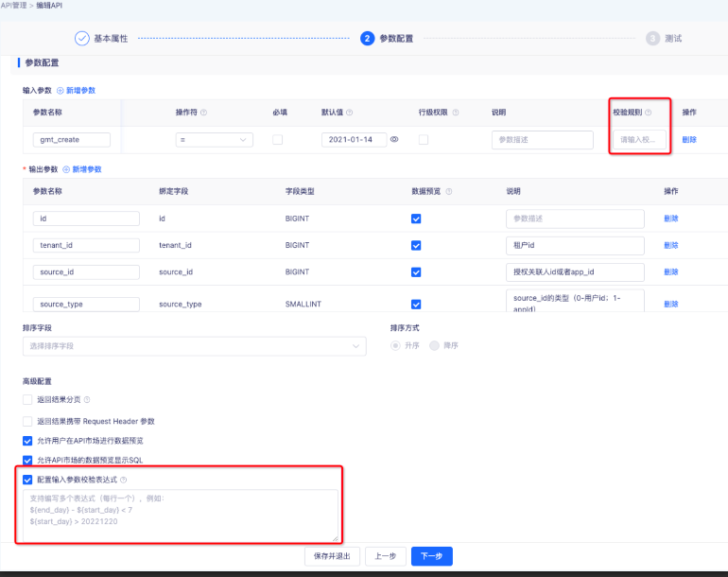728x577 pixels.
Task: Enable 返回结果携带 Request Header 参数 checkbox
Action: [27, 420]
